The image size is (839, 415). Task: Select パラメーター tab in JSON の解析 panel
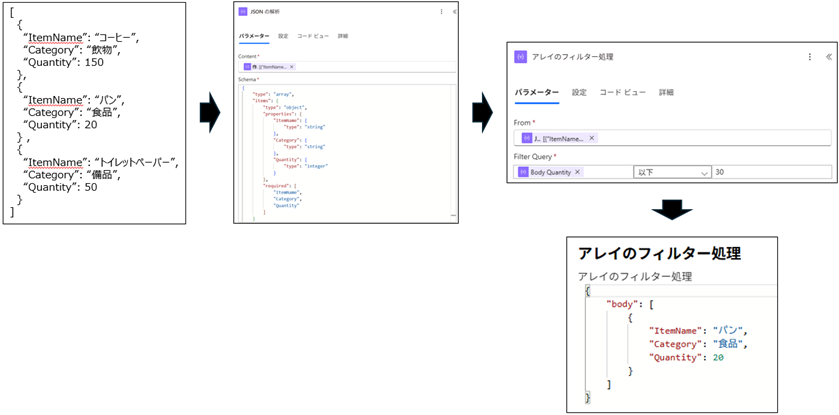[254, 36]
